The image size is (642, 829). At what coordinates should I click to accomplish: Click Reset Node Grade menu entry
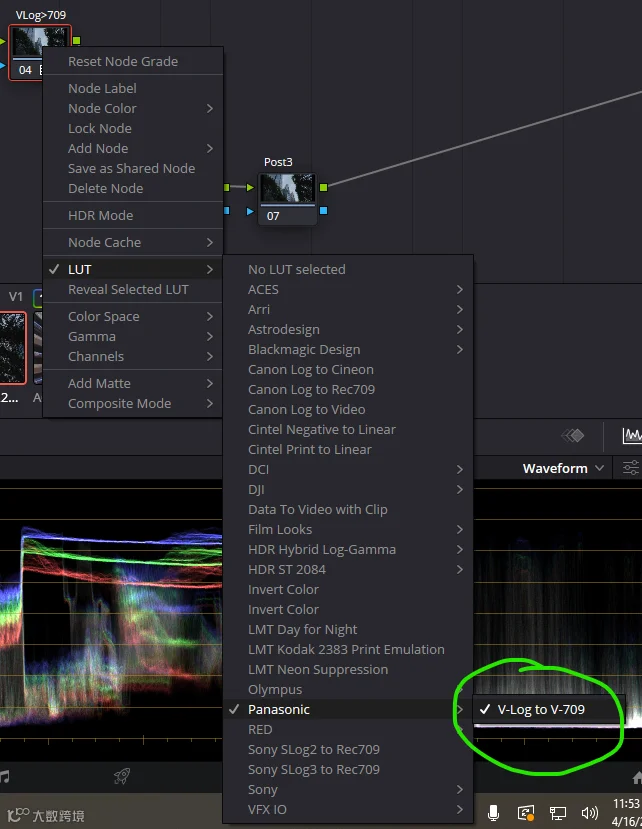[x=132, y=61]
